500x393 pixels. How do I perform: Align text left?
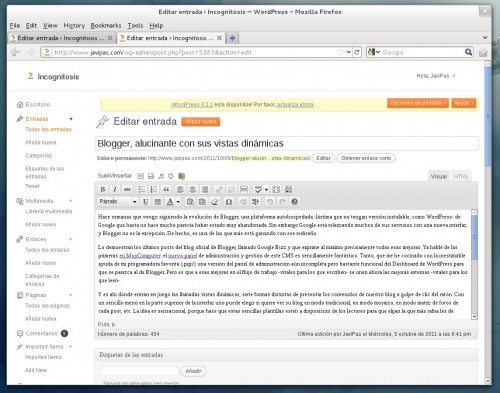(180, 189)
